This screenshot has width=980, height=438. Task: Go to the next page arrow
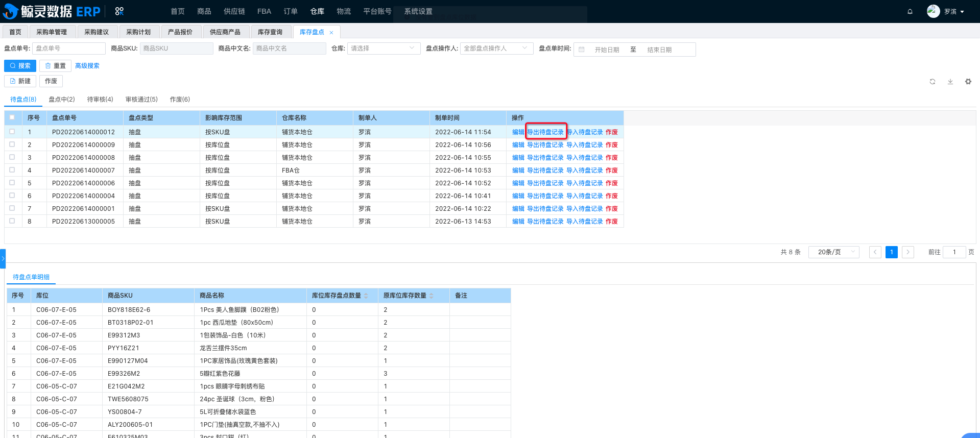click(x=908, y=252)
